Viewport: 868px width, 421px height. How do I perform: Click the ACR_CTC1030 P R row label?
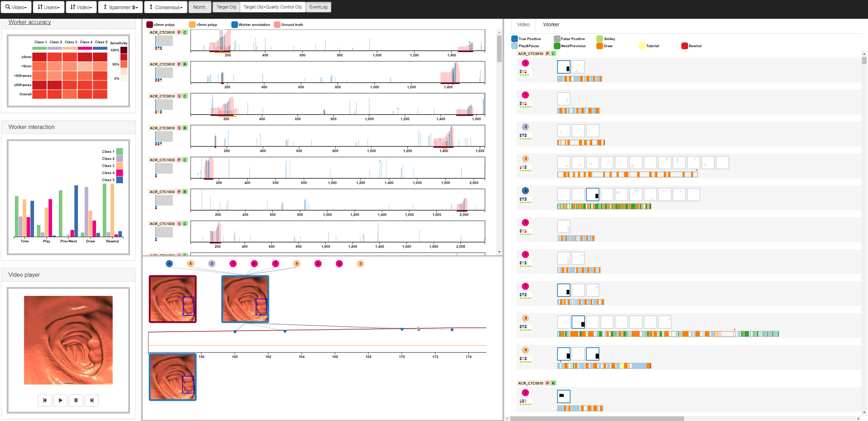(168, 192)
